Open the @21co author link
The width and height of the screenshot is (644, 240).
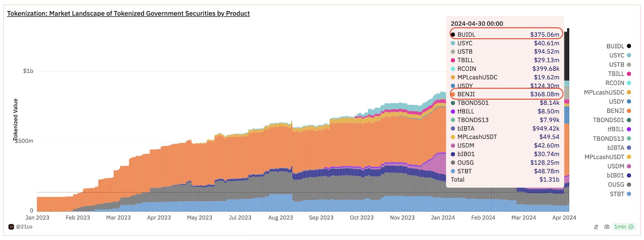point(24,227)
